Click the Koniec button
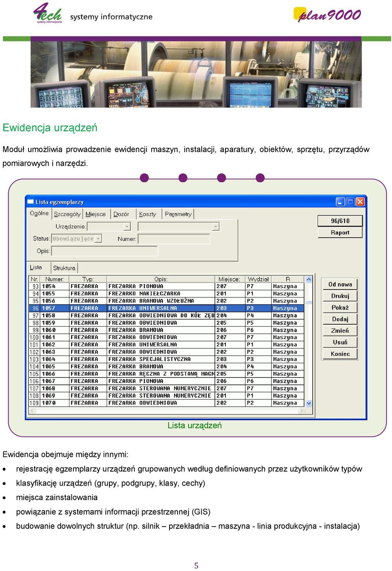Screen dimensions: 392x571 click(x=340, y=354)
